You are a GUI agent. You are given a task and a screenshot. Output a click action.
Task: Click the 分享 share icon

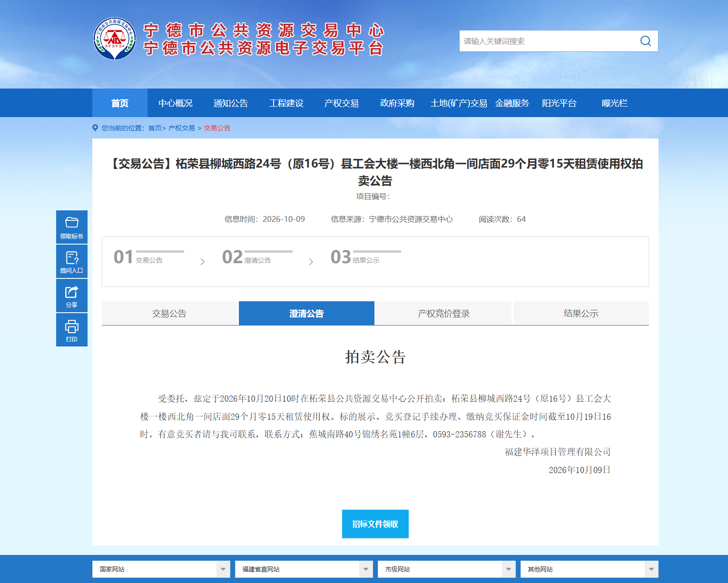tap(72, 292)
